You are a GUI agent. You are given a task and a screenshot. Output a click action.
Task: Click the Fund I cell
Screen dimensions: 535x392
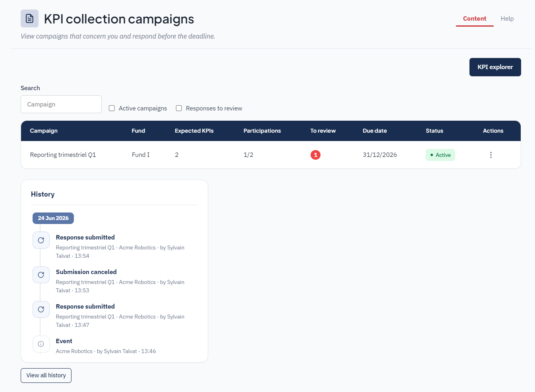(141, 155)
